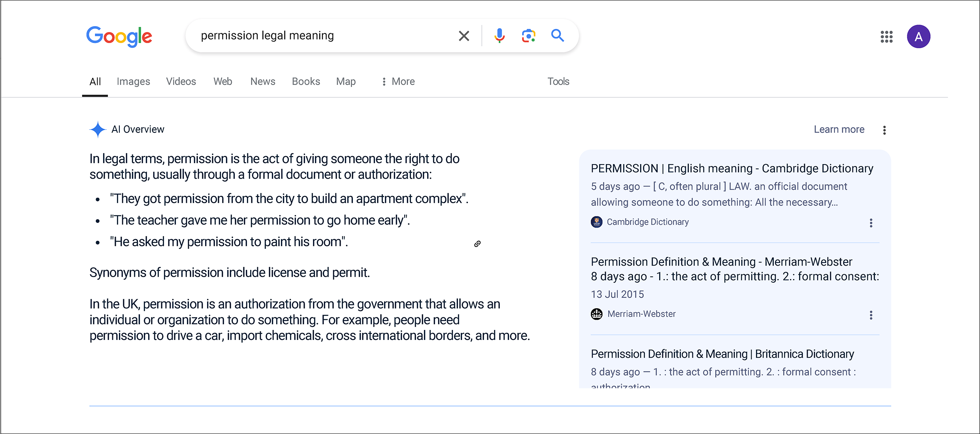Click the link icon beside examples
The height and width of the screenshot is (434, 980).
tap(477, 244)
